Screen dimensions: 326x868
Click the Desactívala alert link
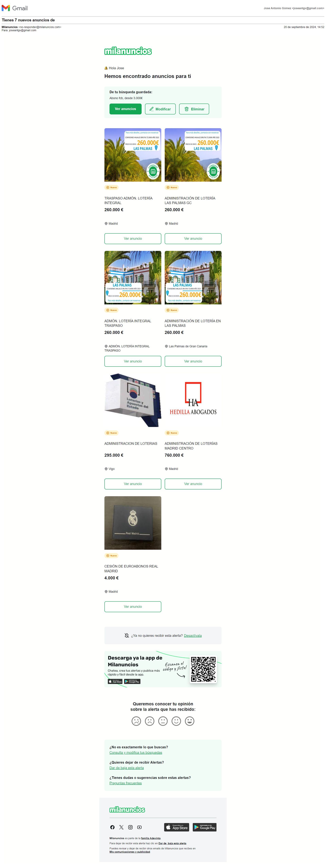(x=193, y=635)
